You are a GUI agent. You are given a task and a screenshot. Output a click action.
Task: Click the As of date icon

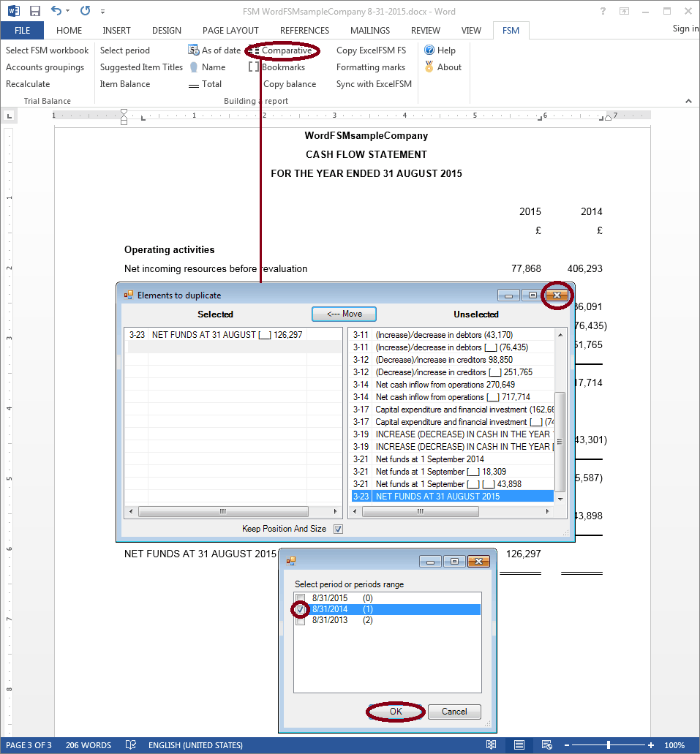194,50
